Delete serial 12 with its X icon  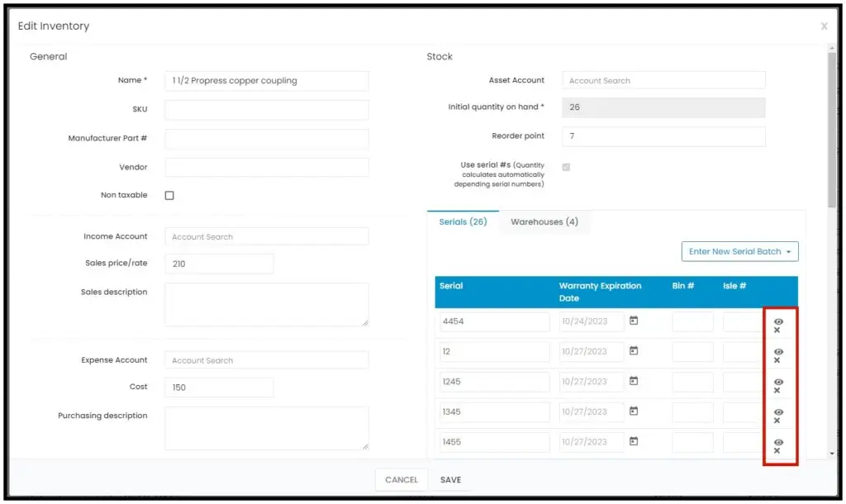(x=777, y=360)
